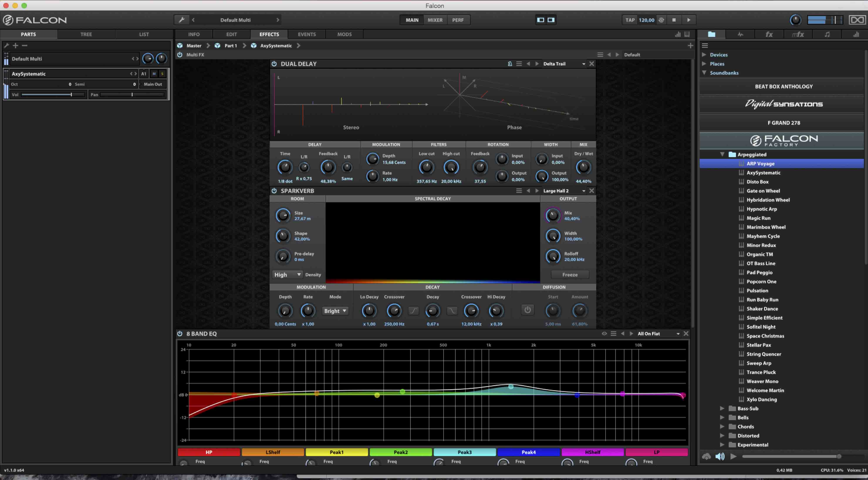Click Main Out output selector
The height and width of the screenshot is (480, 868).
coord(153,84)
